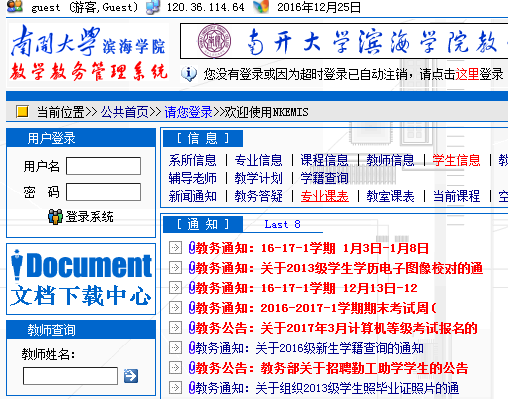Viewport: 508px width, 399px height.
Task: Open 新闻通知 link
Action: 192,196
